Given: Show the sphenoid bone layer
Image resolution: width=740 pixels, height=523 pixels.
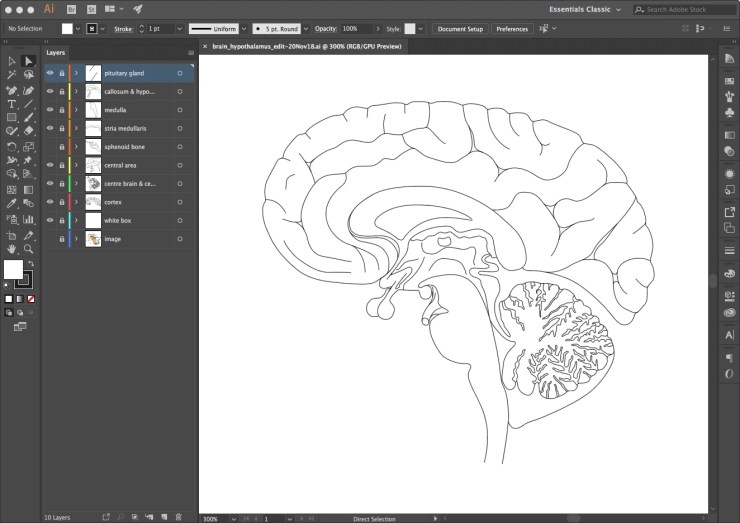Looking at the screenshot, I should pos(50,147).
